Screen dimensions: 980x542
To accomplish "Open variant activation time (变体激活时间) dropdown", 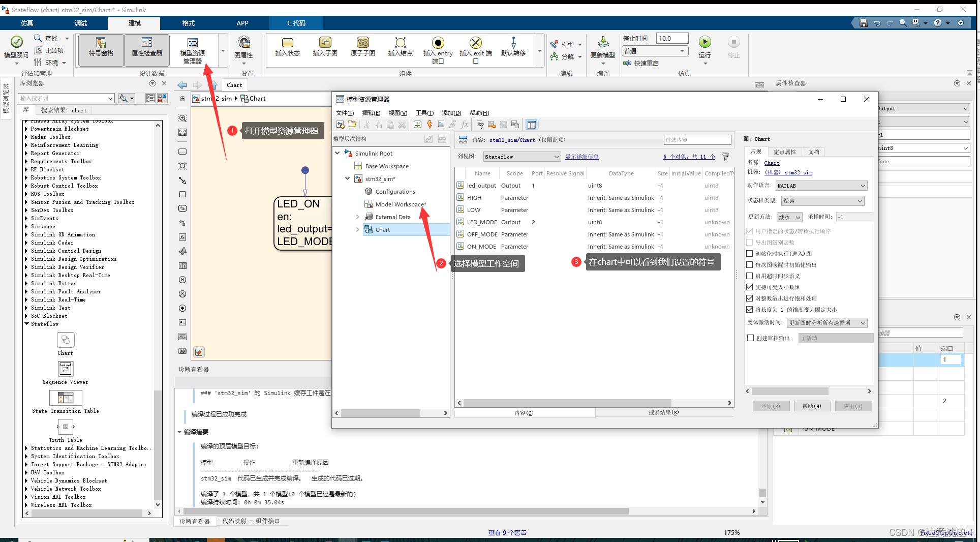I will pyautogui.click(x=827, y=323).
